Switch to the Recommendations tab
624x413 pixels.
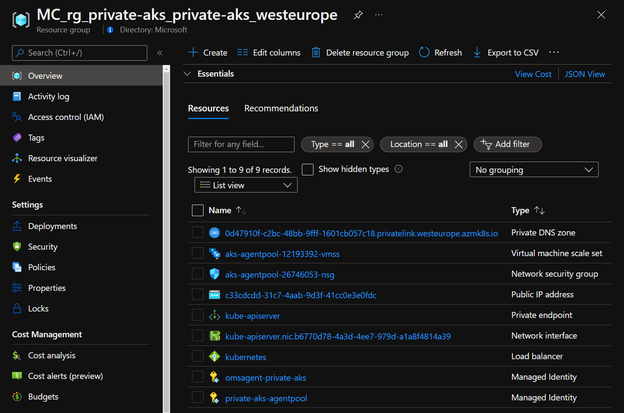click(281, 109)
